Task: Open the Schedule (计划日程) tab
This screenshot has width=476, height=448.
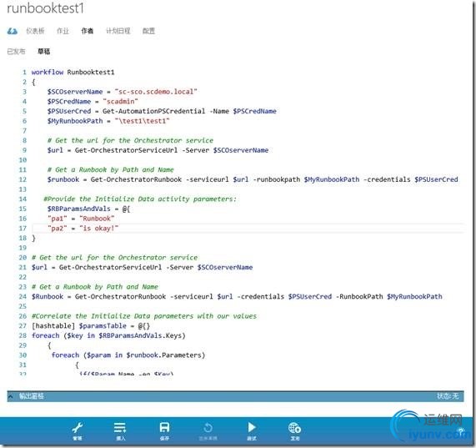Action: click(x=118, y=31)
